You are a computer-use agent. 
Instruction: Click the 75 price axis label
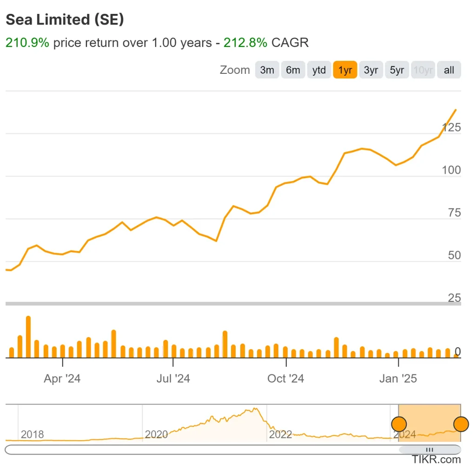(455, 213)
